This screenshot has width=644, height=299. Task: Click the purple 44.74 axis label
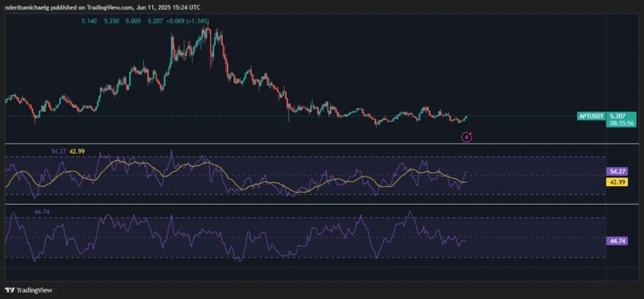(x=617, y=241)
